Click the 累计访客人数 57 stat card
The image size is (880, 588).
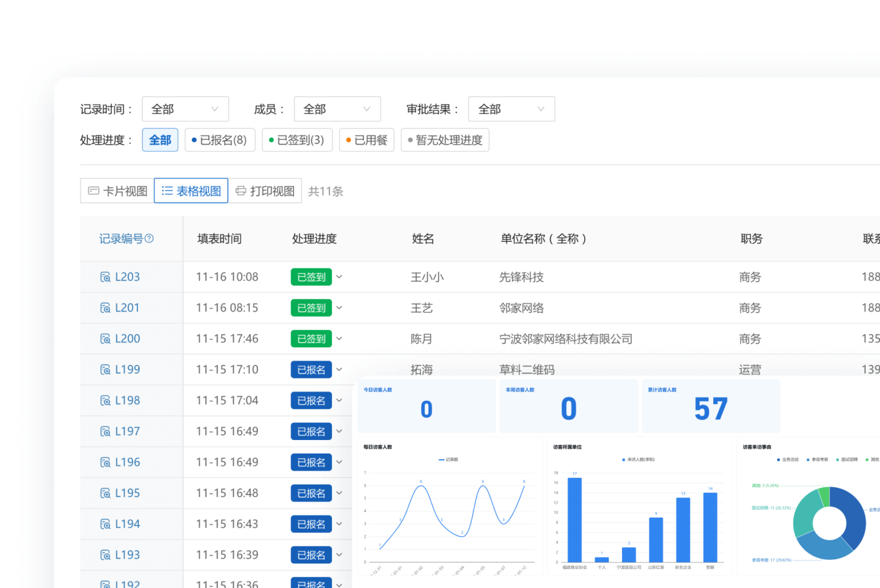coord(711,406)
